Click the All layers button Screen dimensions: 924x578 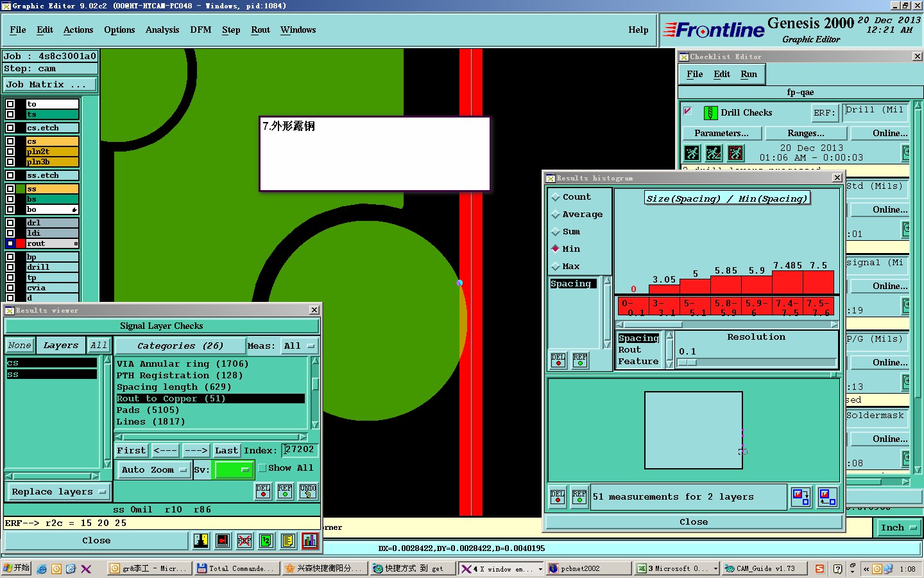point(99,346)
